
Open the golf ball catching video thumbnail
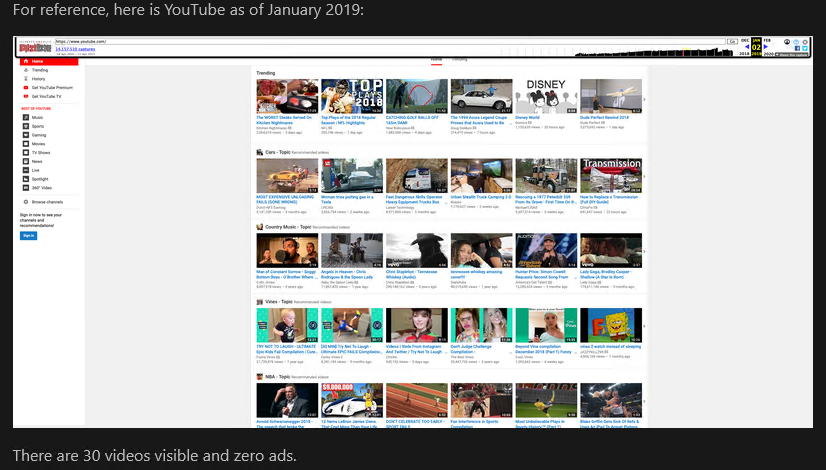tap(417, 96)
